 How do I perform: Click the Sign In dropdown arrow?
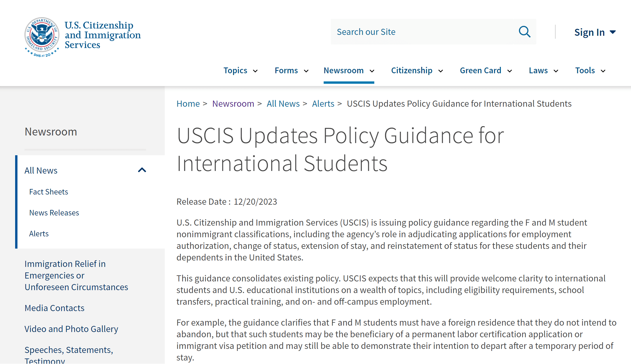pos(613,32)
